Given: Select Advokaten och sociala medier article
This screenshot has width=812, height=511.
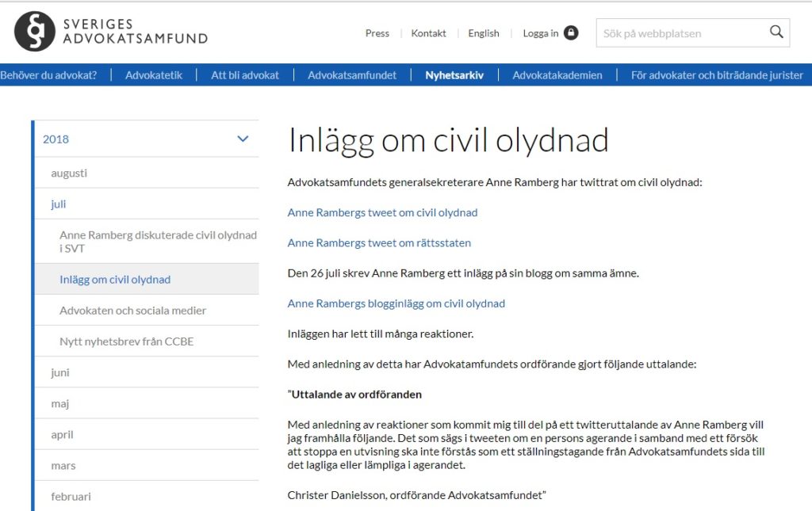Looking at the screenshot, I should [x=132, y=311].
